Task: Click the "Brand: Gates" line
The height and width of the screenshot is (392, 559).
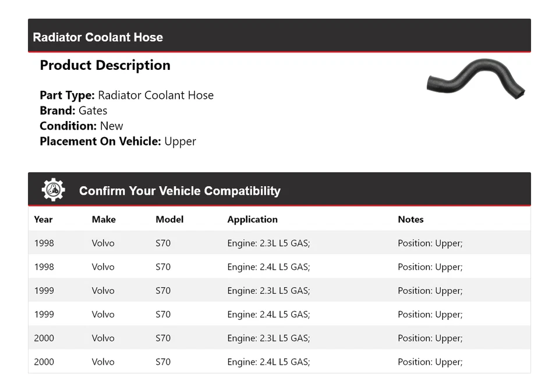Action: pyautogui.click(x=73, y=111)
